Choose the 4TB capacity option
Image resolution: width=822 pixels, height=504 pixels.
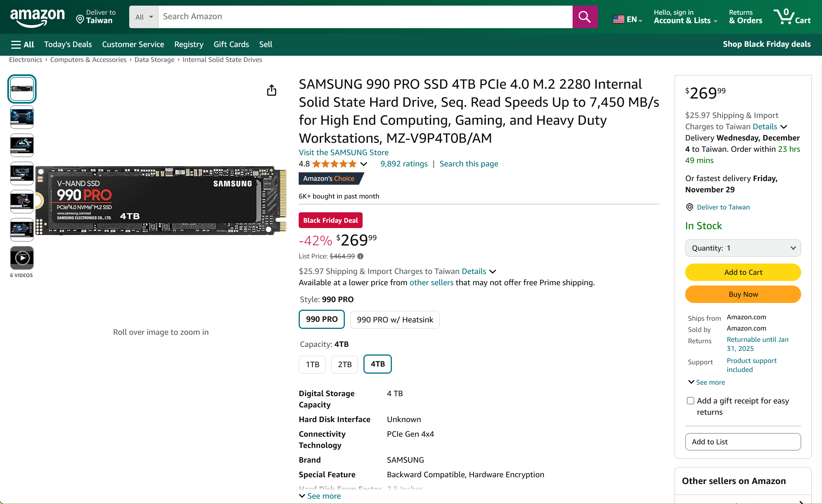[377, 364]
